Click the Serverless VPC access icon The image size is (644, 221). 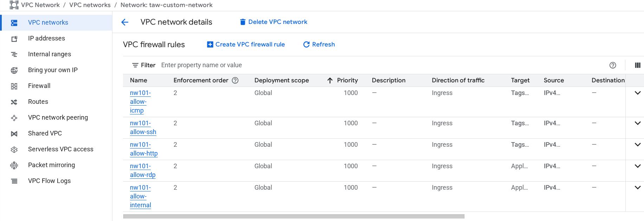pyautogui.click(x=14, y=150)
